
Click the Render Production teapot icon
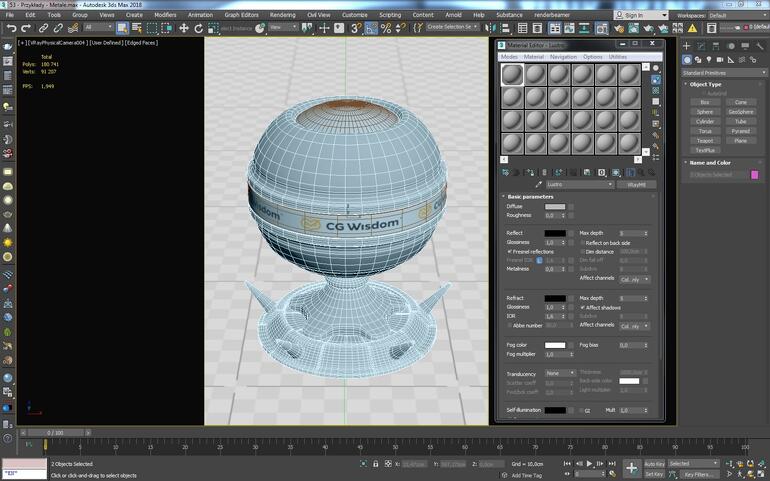[648, 28]
